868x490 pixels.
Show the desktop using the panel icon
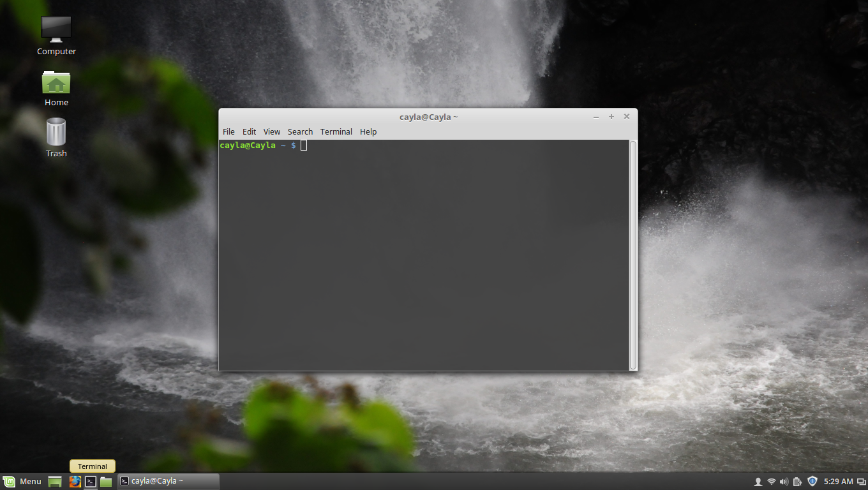[54, 481]
